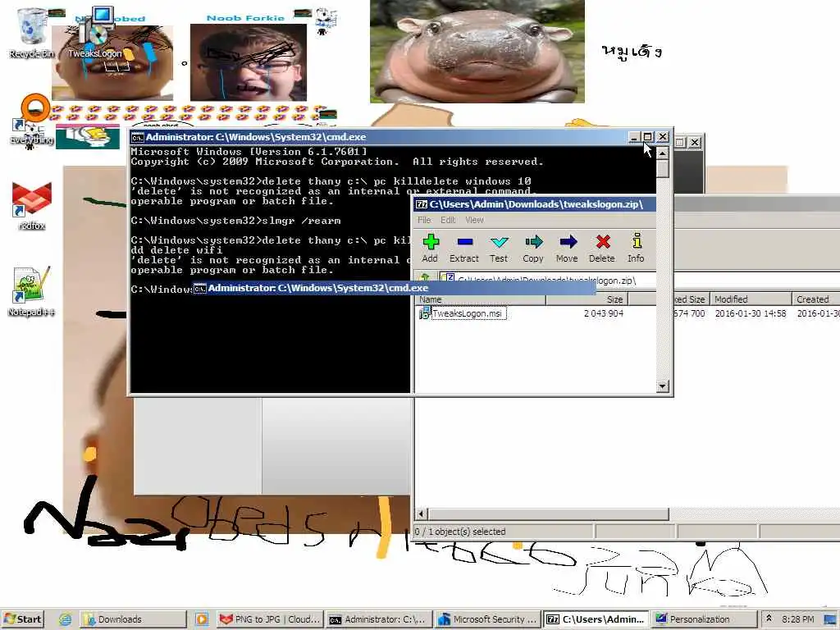Sort by the Created column header
Screen dimensions: 840x630
tap(816, 299)
